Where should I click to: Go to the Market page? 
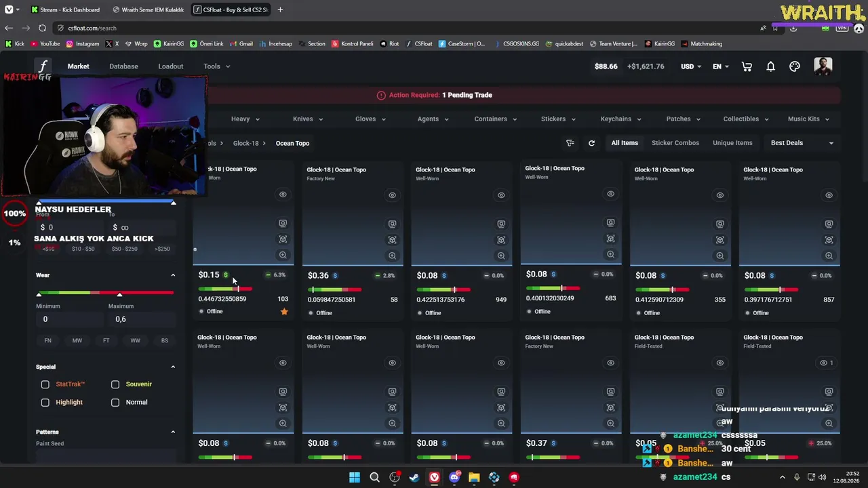pyautogui.click(x=78, y=66)
